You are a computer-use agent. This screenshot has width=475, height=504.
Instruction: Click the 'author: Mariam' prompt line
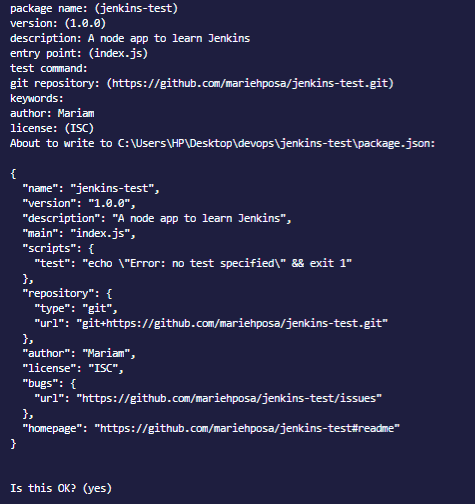pyautogui.click(x=52, y=113)
